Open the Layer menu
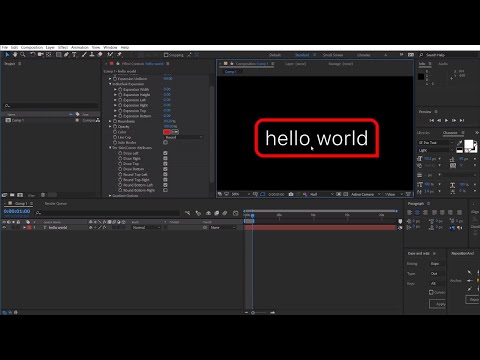 [x=50, y=48]
